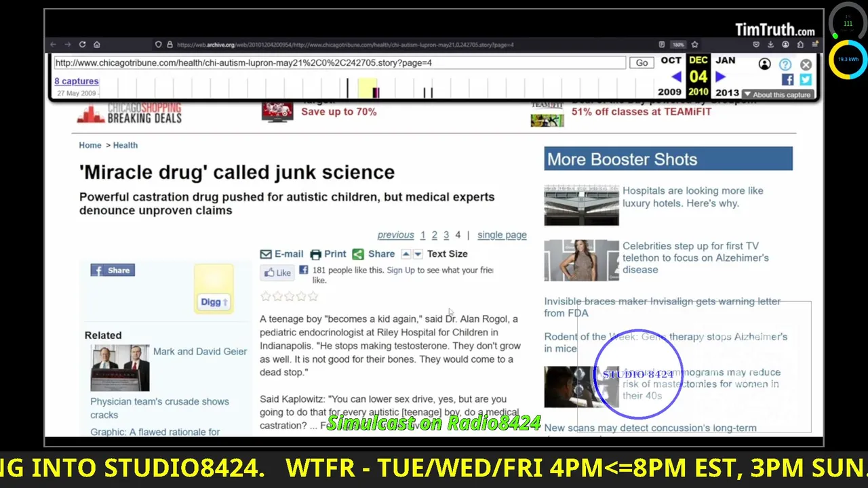
Task: Open the Wayback Machine user account icon
Action: pos(764,64)
